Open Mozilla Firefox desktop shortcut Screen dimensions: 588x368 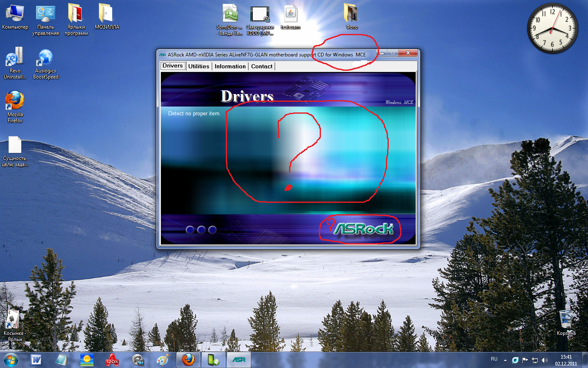click(15, 105)
